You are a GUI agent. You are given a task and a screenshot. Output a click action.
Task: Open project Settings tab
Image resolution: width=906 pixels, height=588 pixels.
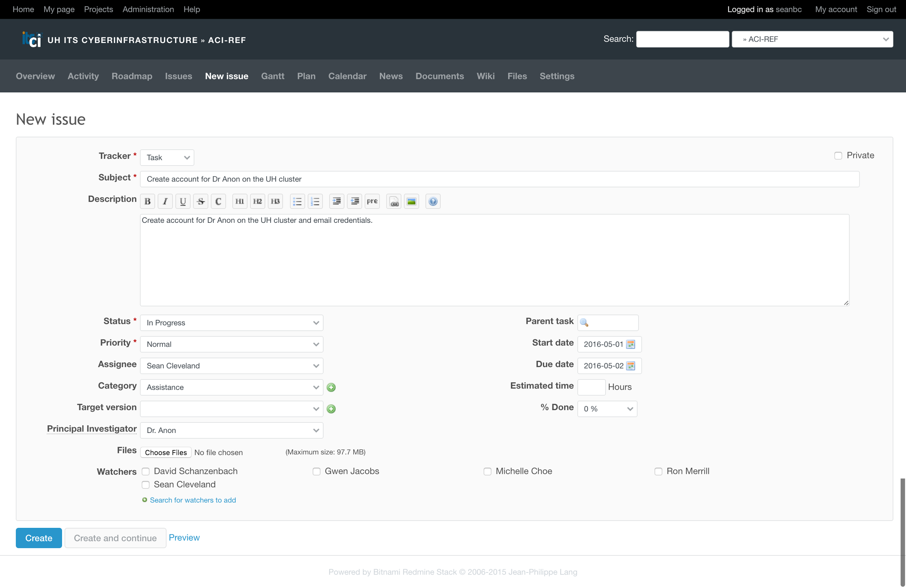pyautogui.click(x=557, y=76)
